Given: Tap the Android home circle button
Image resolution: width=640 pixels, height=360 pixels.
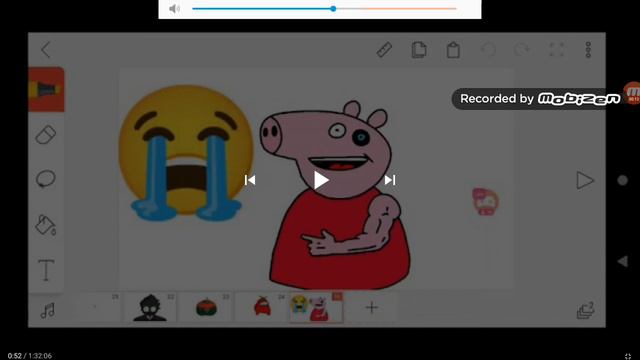Looking at the screenshot, I should [622, 180].
